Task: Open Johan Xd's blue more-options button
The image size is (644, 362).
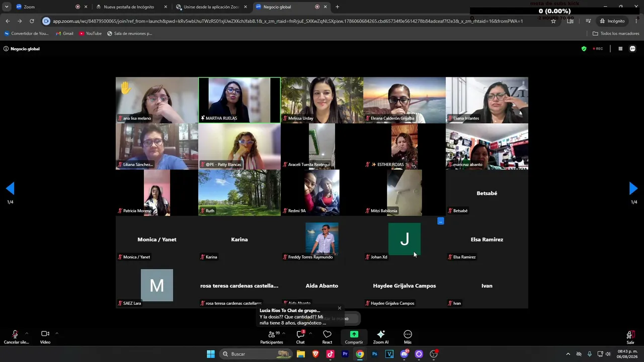Action: [441, 221]
